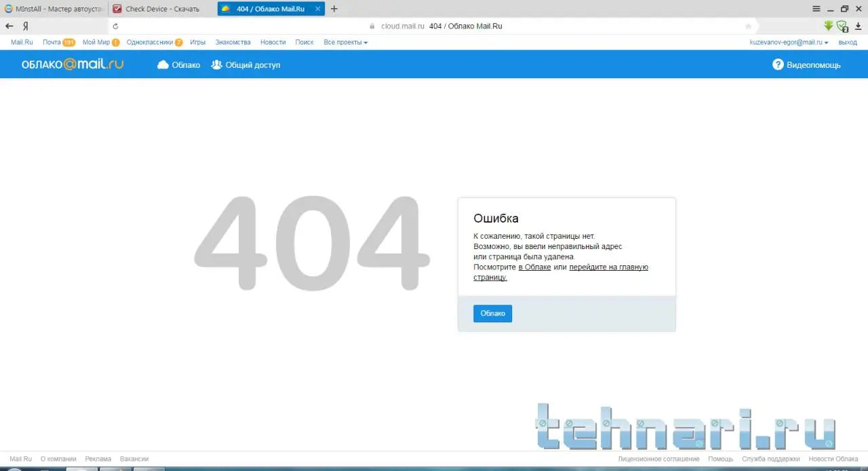Click the address bar URL field
The width and height of the screenshot is (868, 471).
click(x=434, y=26)
